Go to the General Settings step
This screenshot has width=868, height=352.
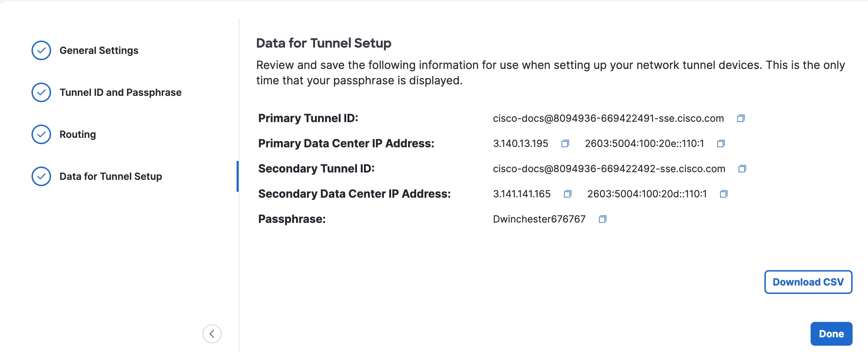99,50
